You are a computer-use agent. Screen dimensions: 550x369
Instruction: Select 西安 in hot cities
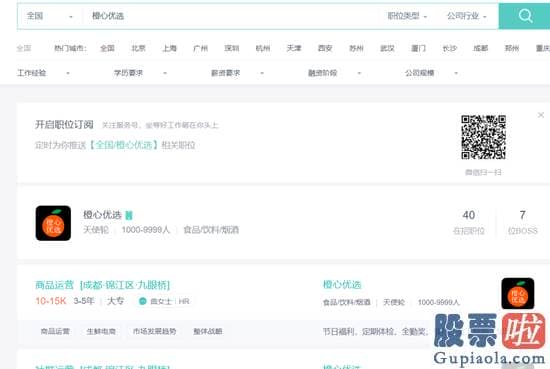(325, 48)
